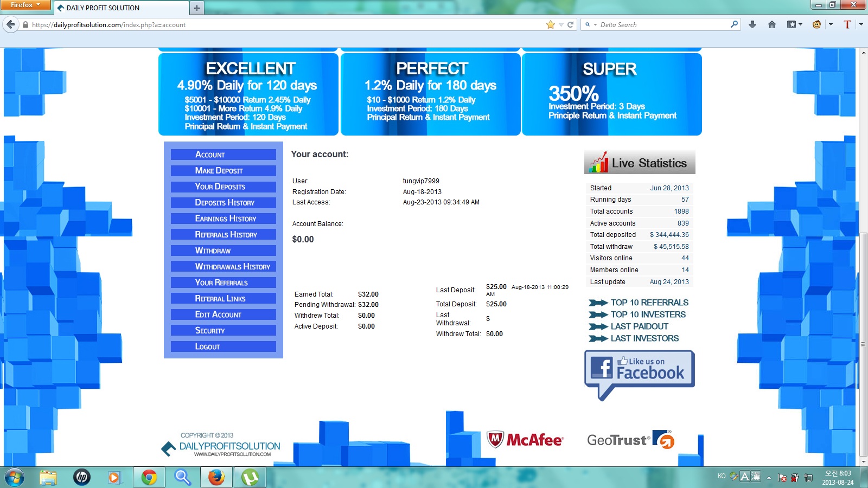Open Withdrawals History in sidebar

pos(224,267)
